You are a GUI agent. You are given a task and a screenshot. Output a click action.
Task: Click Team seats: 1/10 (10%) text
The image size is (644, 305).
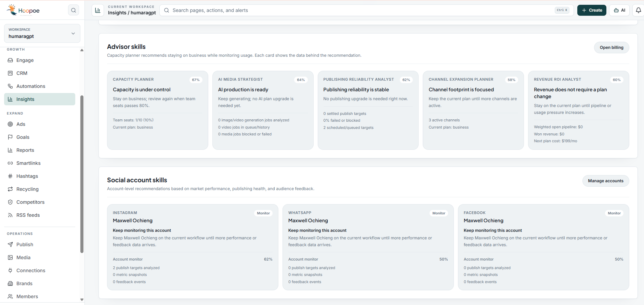133,120
